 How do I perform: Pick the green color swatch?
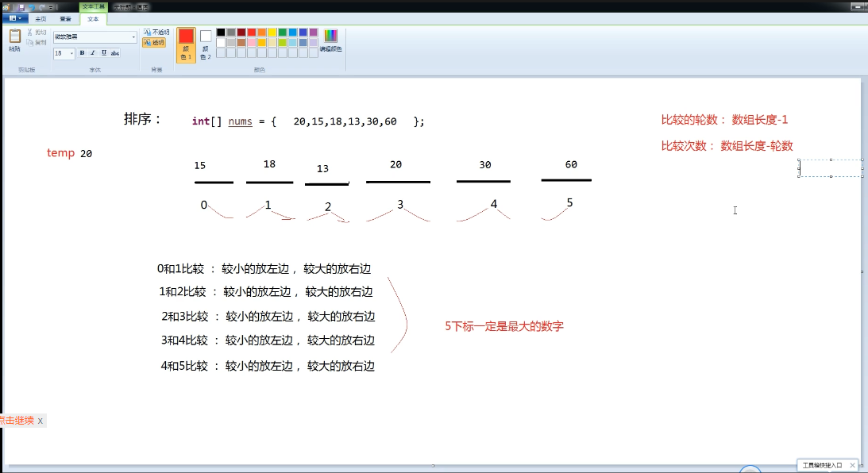coord(283,32)
